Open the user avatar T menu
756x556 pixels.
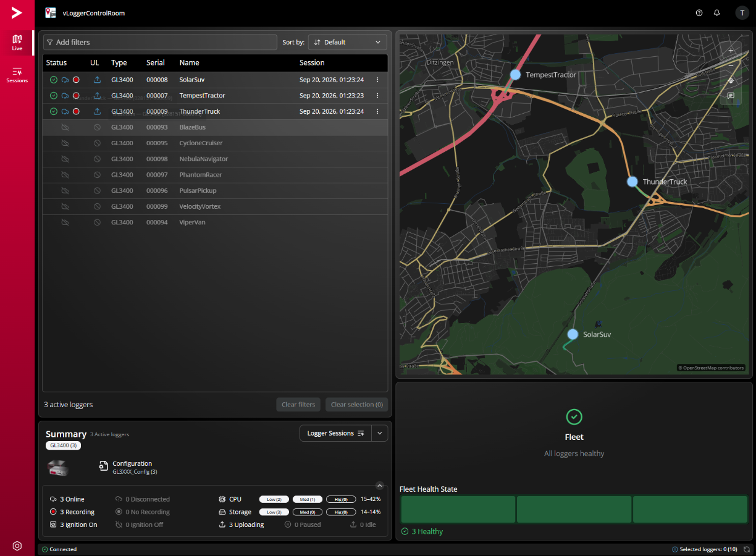pos(742,13)
